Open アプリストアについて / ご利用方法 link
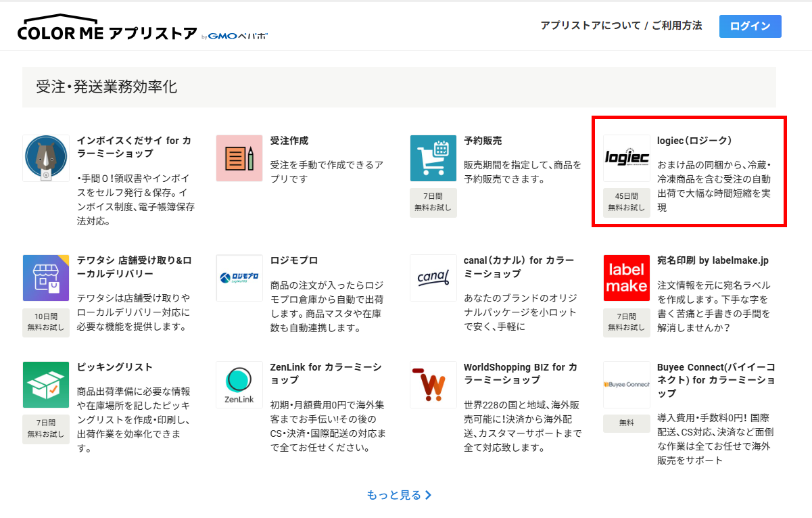The width and height of the screenshot is (812, 518). (621, 26)
